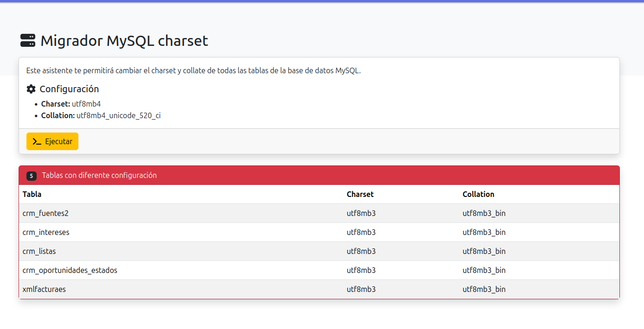Click the database server icon beside the title

28,40
